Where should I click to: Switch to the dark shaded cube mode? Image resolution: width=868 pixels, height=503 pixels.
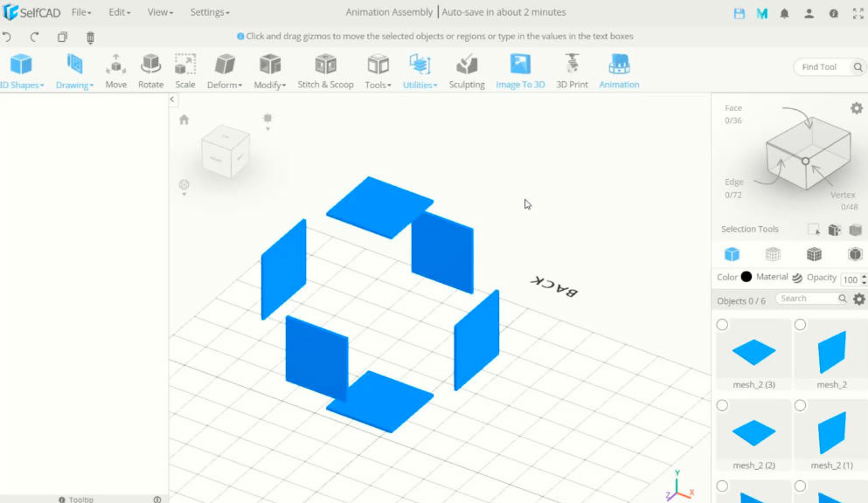point(855,254)
